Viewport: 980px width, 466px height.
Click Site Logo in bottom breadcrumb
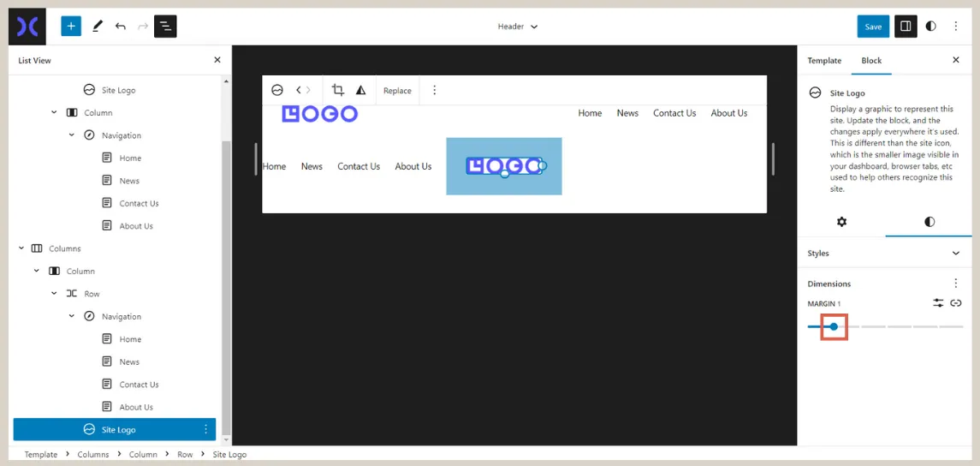click(229, 455)
